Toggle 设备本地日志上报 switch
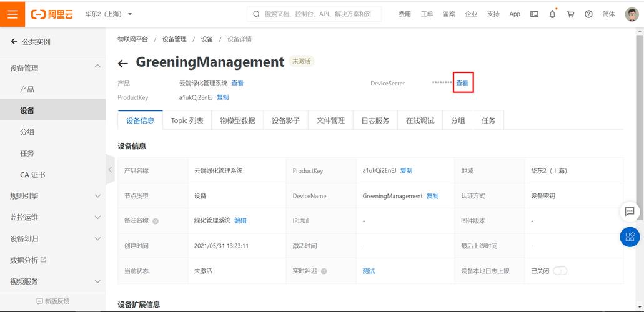This screenshot has height=312, width=644. [560, 271]
